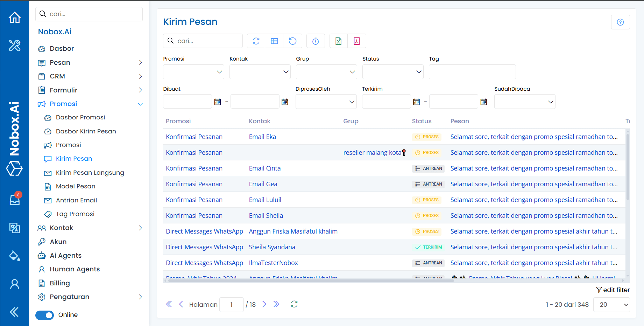
Task: Click the timer stopwatch icon
Action: (316, 41)
